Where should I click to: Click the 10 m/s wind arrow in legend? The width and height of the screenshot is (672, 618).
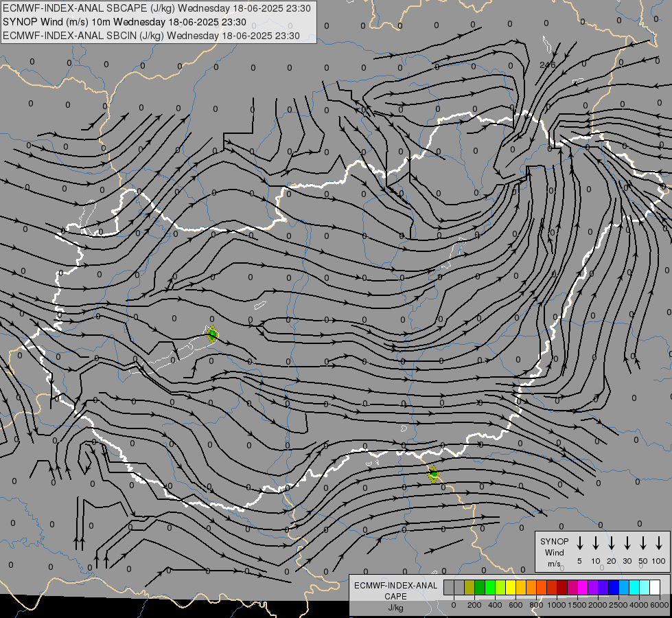(x=595, y=543)
